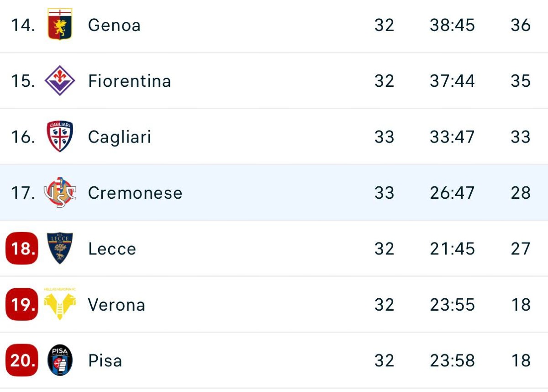Image resolution: width=548 pixels, height=392 pixels.
Task: Click the Fiorentina purple diamond logo
Action: (x=60, y=81)
